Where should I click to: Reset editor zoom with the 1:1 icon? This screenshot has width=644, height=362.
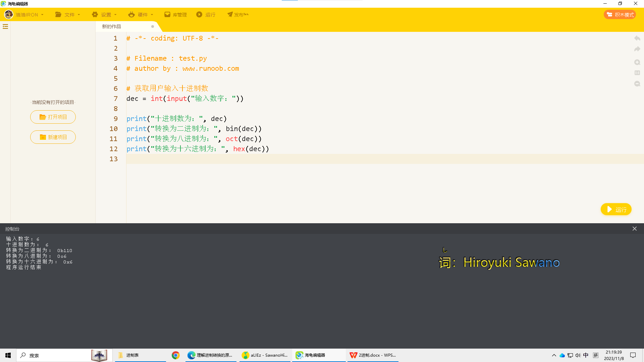coord(637,73)
